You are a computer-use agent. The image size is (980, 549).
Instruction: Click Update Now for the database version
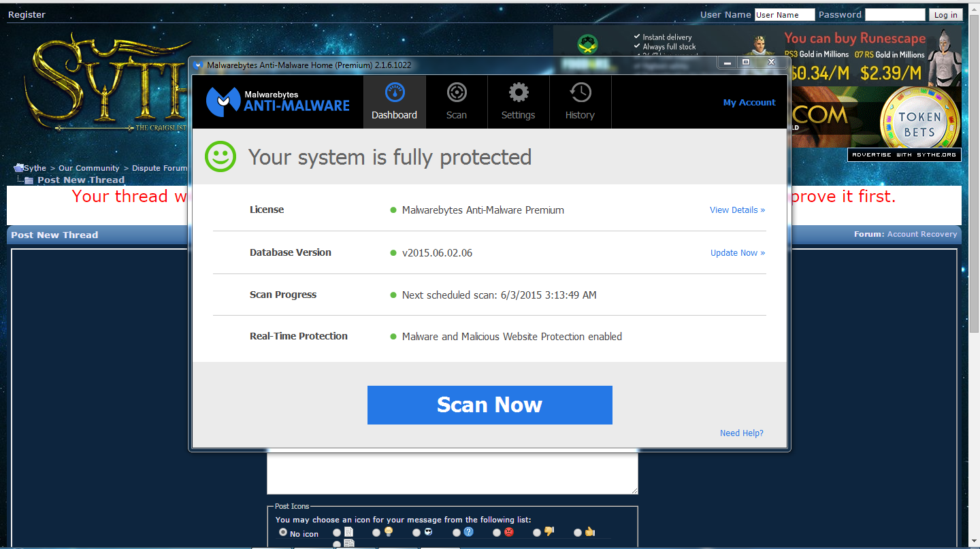tap(738, 253)
